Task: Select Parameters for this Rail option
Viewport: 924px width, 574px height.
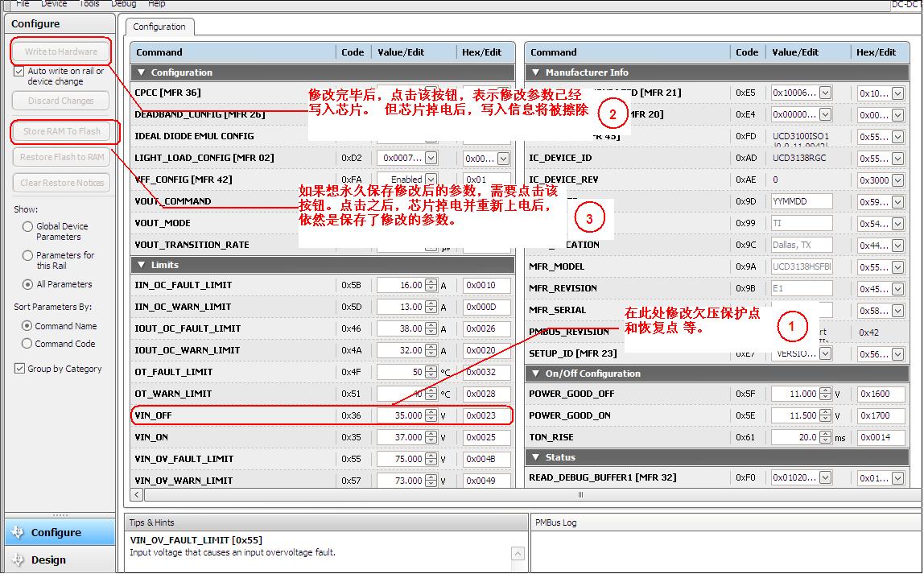Action: coord(27,255)
